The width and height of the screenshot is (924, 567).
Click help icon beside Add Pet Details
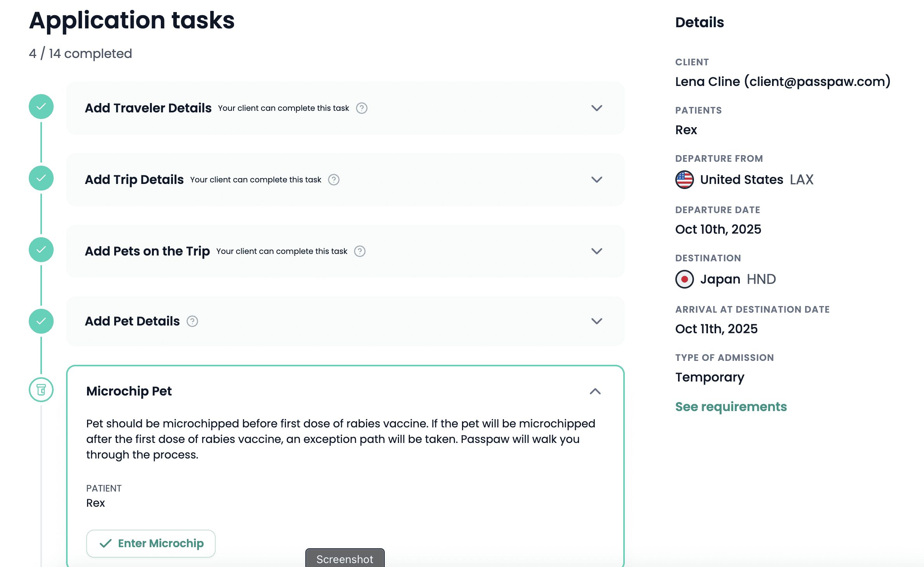pos(192,321)
